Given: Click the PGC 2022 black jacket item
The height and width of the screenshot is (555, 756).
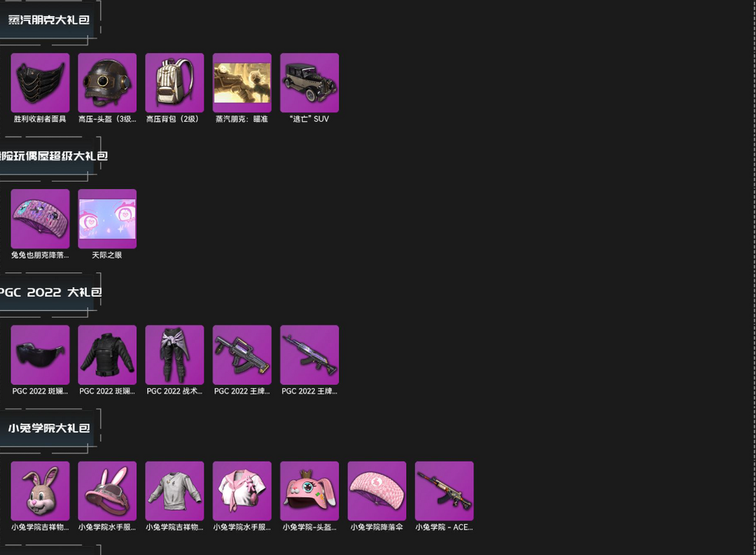Looking at the screenshot, I should [x=107, y=355].
